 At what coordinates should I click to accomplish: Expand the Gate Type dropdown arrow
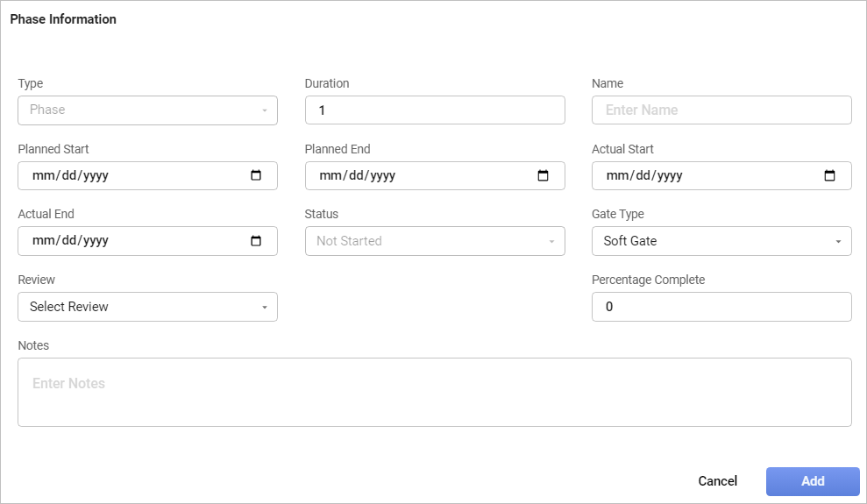tap(838, 242)
